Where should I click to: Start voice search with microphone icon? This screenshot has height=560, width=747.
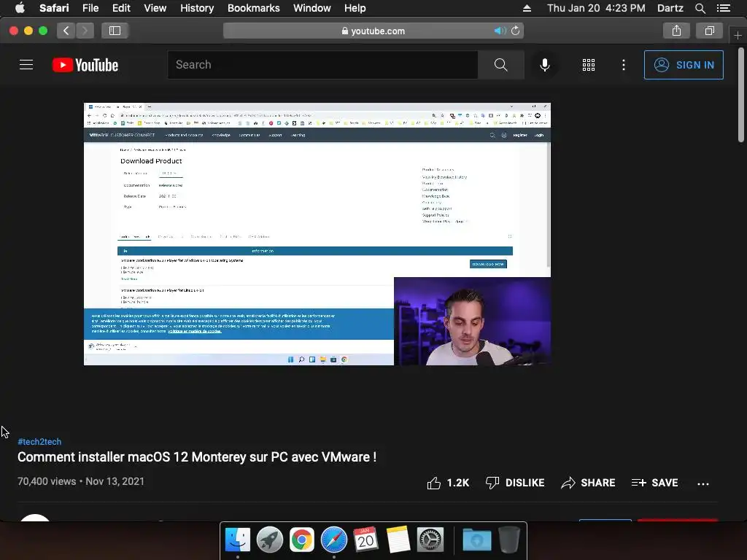click(x=544, y=65)
